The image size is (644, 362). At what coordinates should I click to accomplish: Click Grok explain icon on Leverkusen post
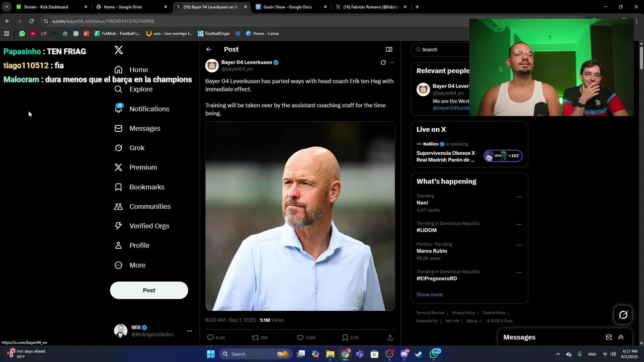[x=383, y=62]
